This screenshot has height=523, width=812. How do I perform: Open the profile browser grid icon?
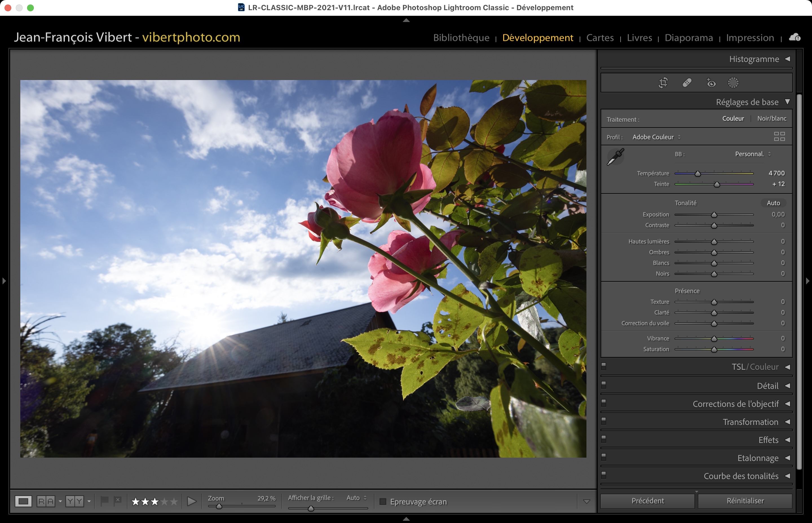[x=779, y=136]
